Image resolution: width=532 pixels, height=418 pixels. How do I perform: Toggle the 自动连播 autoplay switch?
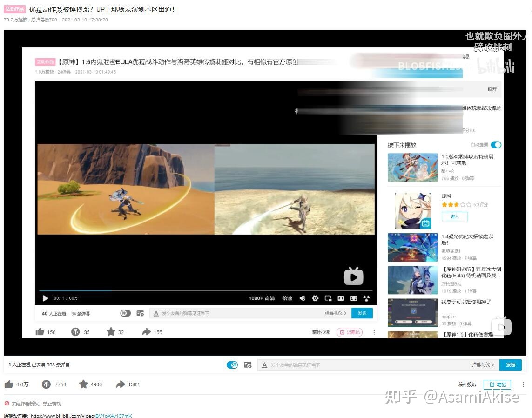pyautogui.click(x=496, y=145)
